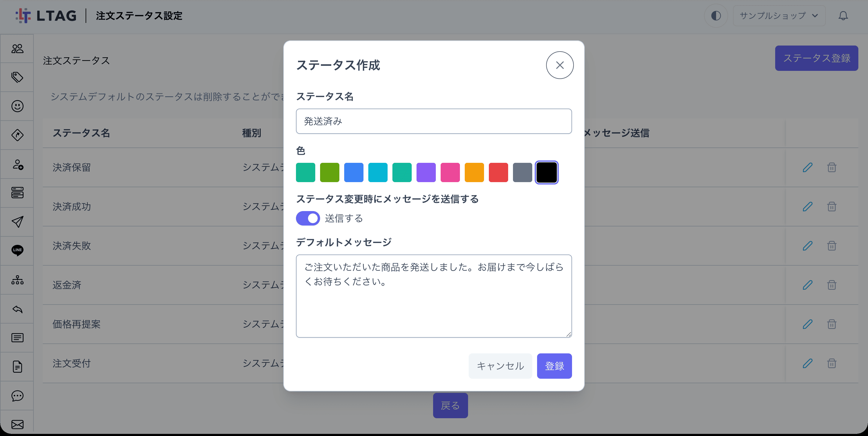Screen dimensions: 868x436
Task: Open the stacked list sidebar icon
Action: [x=17, y=193]
